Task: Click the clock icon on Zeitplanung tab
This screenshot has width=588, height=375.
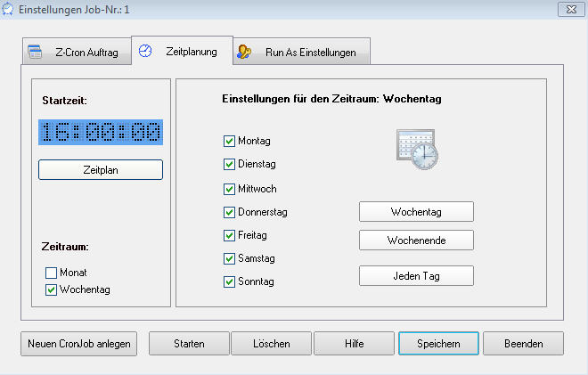Action: coord(145,51)
